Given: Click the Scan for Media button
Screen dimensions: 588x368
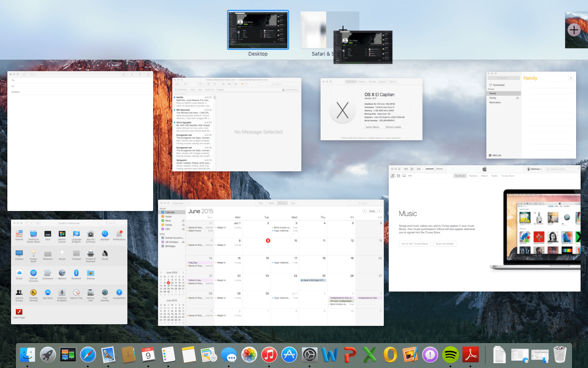Looking at the screenshot, I should tap(445, 244).
